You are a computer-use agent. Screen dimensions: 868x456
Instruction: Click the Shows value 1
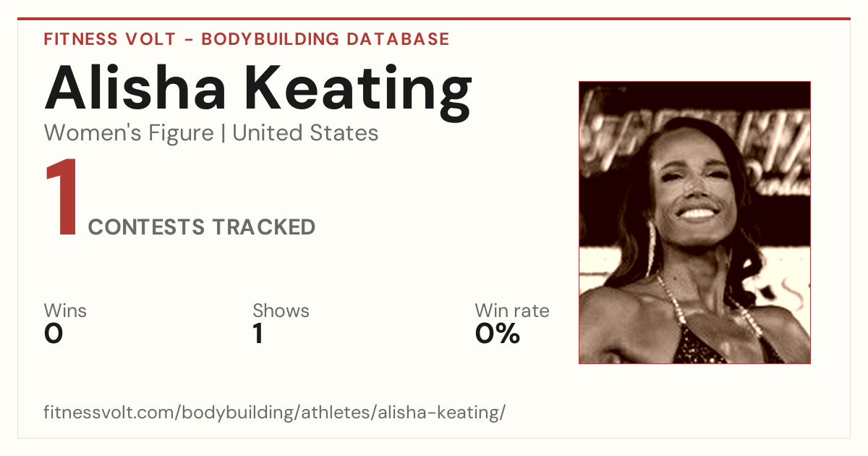click(x=258, y=334)
